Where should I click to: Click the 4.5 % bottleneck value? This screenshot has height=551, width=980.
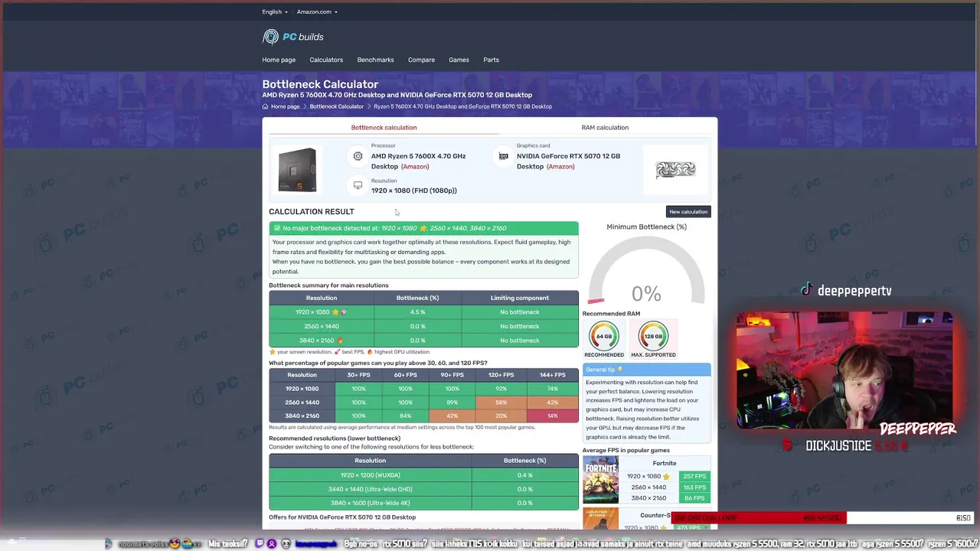(417, 312)
